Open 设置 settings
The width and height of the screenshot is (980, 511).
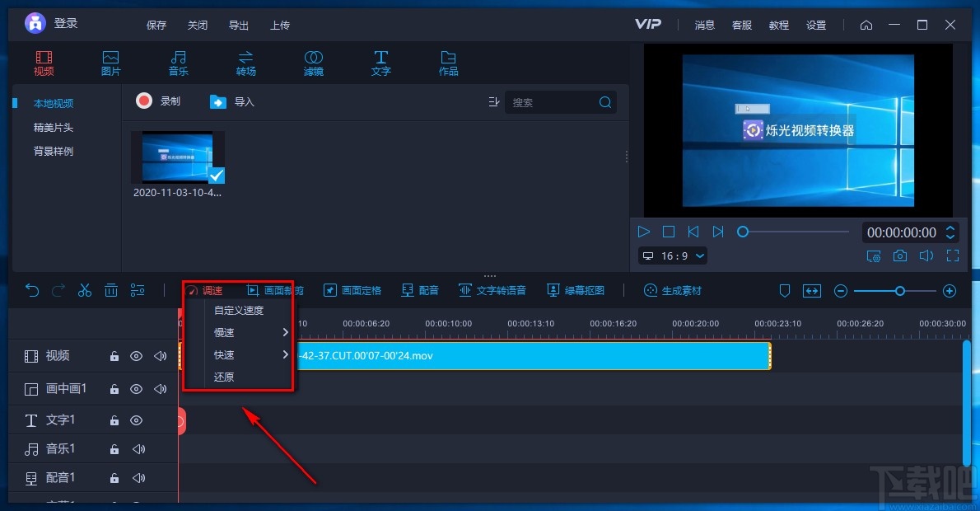[x=816, y=25]
